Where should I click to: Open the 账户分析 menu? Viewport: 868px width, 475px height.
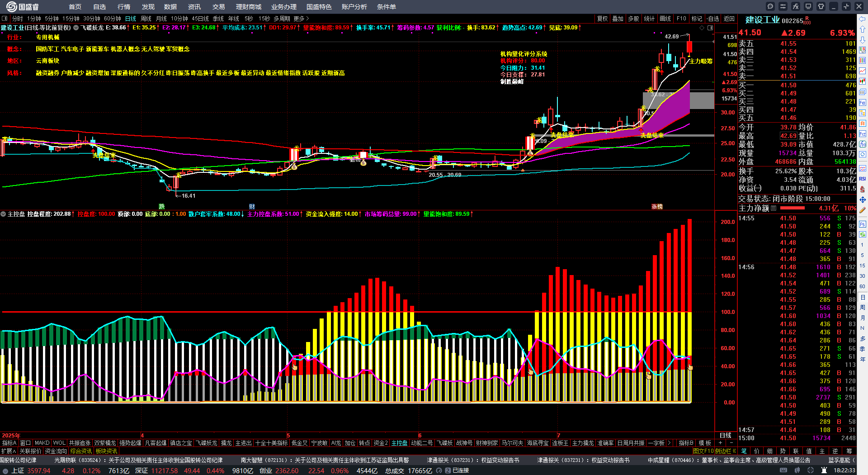tap(354, 7)
